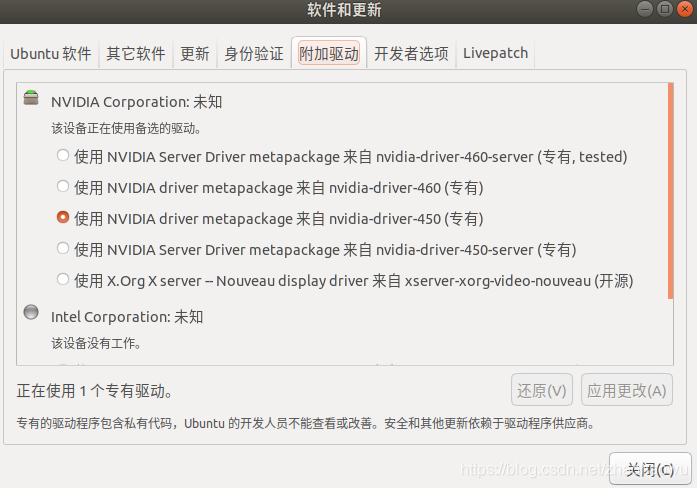
Task: Minimize the 软件和更新 window
Action: (x=645, y=9)
